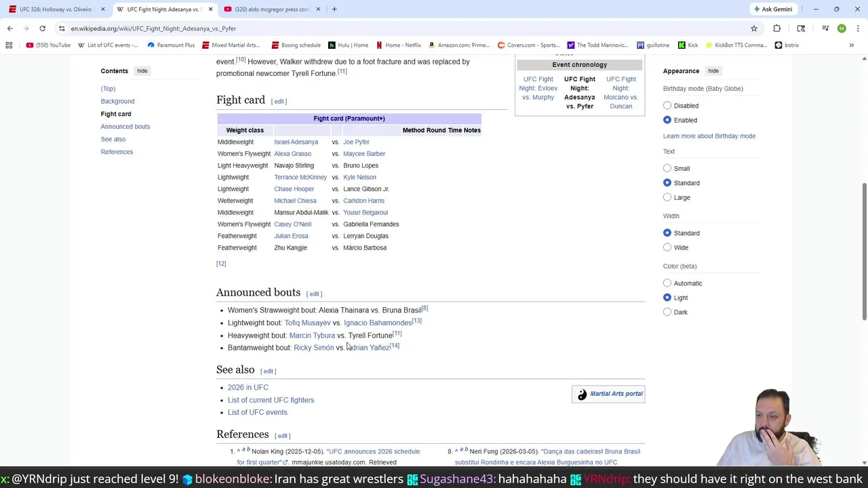This screenshot has height=488, width=868.
Task: View site information icon in address bar
Action: (x=62, y=28)
